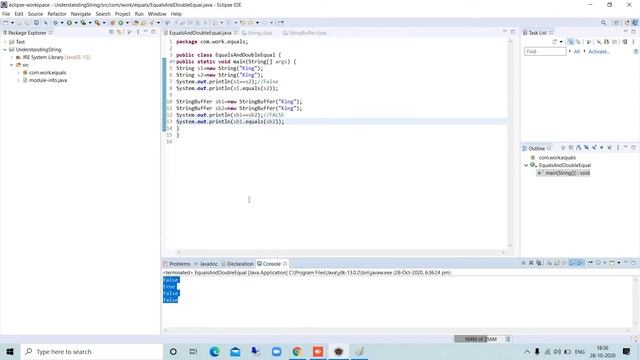
Task: Expand the Test project node
Action: click(5, 42)
